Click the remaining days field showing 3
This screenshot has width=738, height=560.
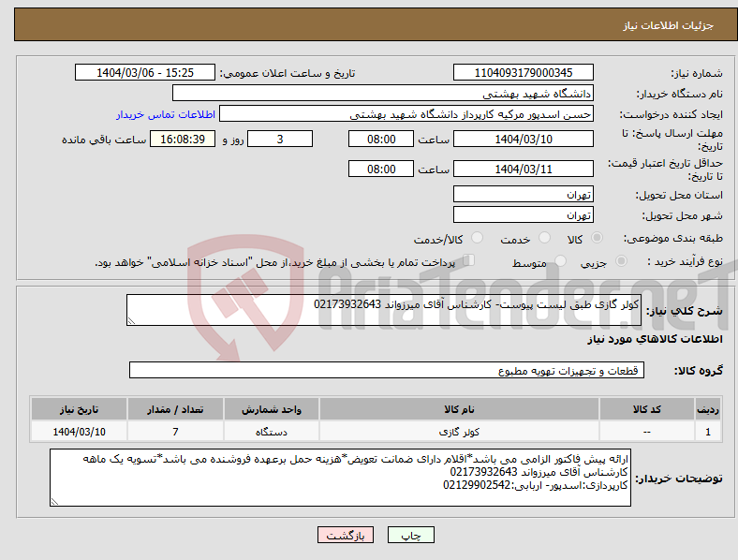coord(280,139)
